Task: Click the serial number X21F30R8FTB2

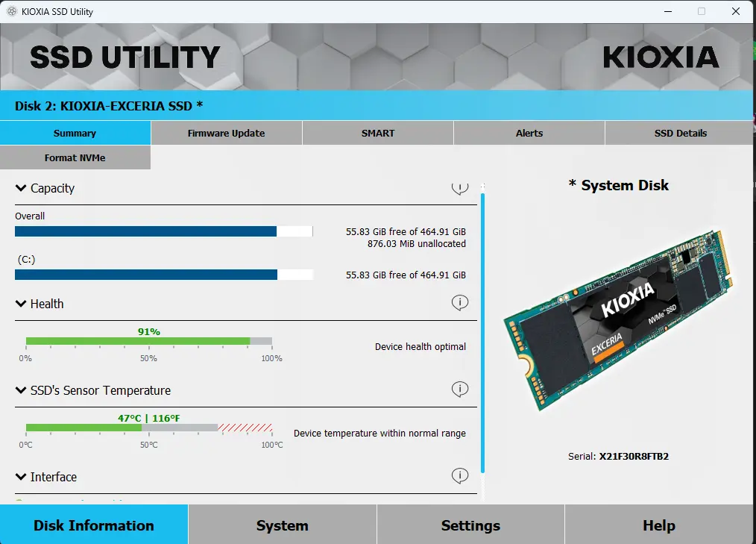Action: coord(634,456)
